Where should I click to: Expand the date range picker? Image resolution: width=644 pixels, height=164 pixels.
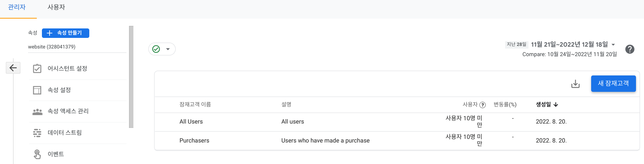(x=613, y=45)
